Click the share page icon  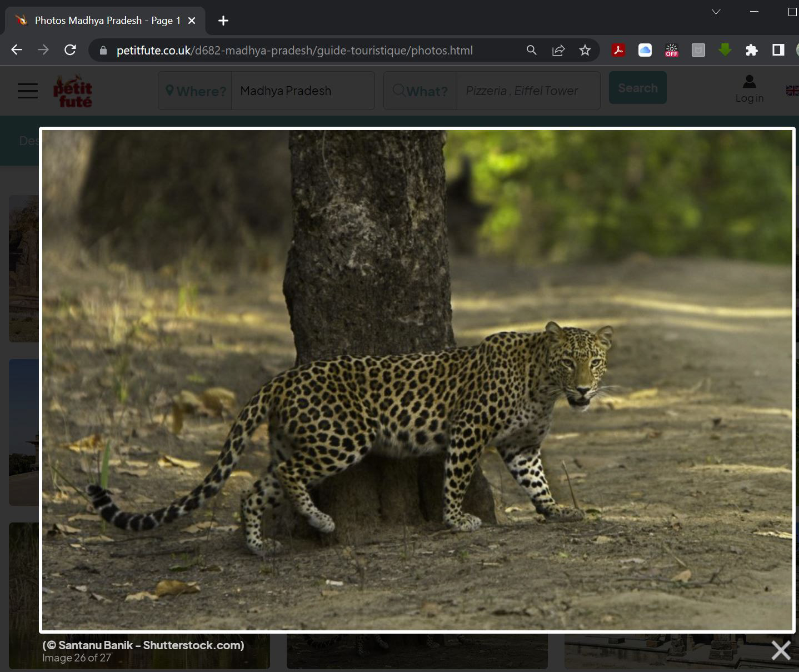point(558,51)
